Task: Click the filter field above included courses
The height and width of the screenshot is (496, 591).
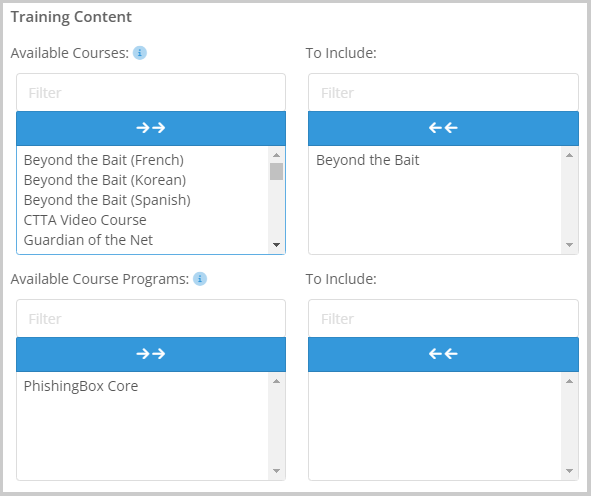Action: click(x=443, y=93)
